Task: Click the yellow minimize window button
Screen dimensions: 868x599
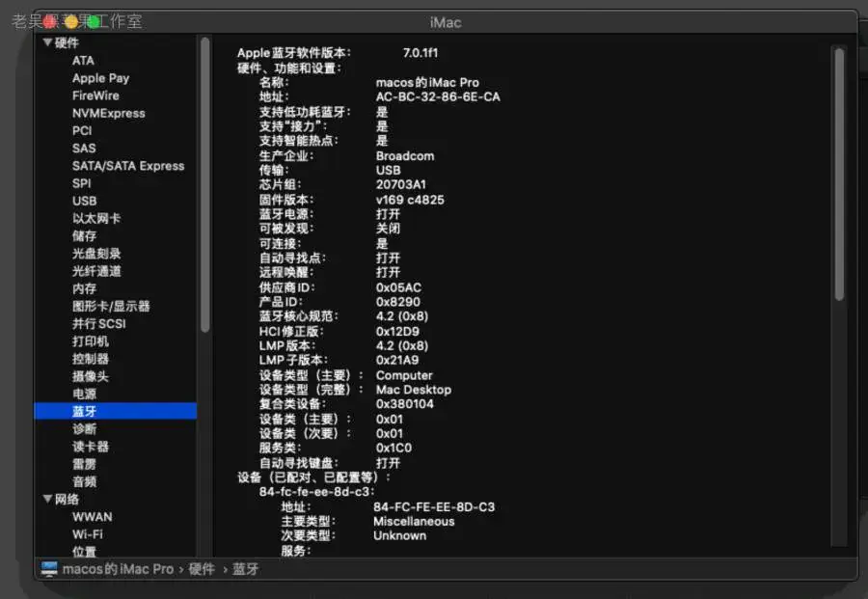Action: (71, 22)
